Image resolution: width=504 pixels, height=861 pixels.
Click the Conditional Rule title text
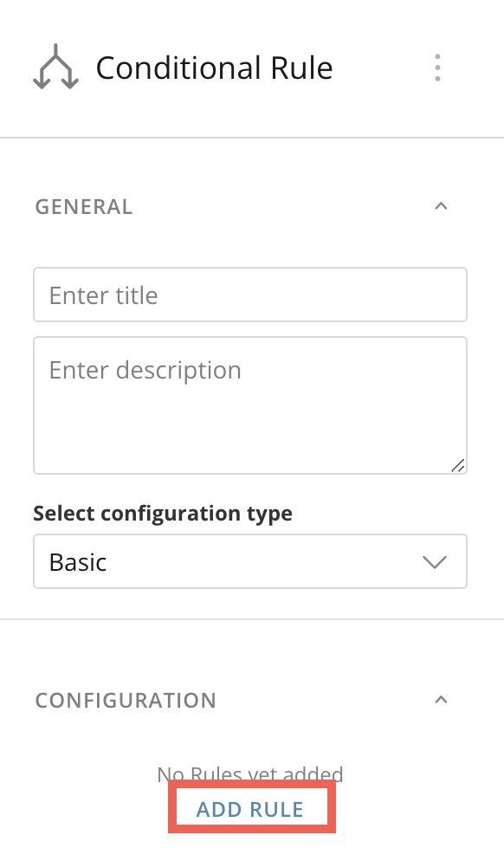click(x=214, y=67)
